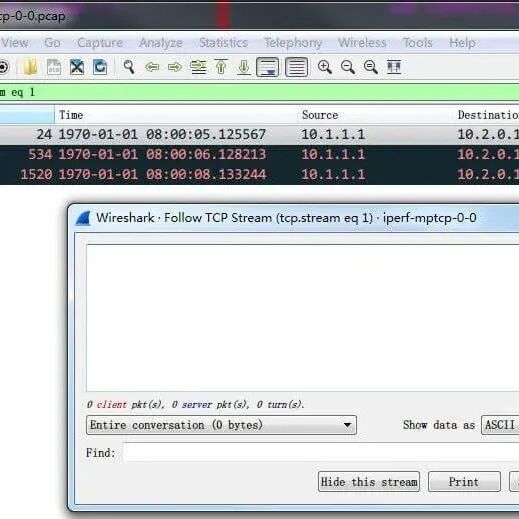Click the Print button
This screenshot has height=519, width=519.
(464, 482)
